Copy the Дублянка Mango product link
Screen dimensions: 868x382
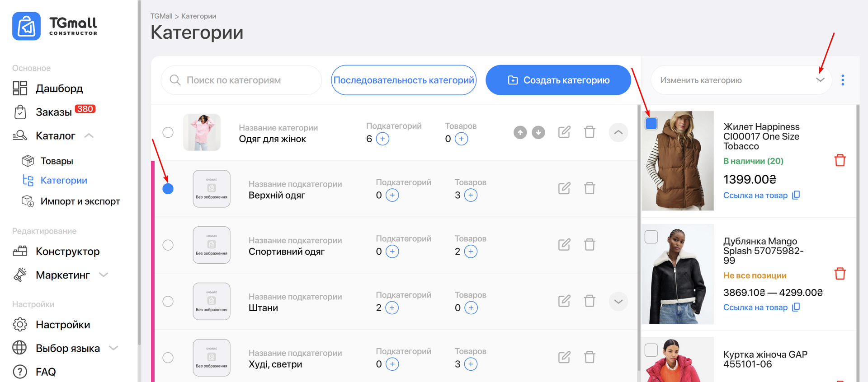[796, 307]
